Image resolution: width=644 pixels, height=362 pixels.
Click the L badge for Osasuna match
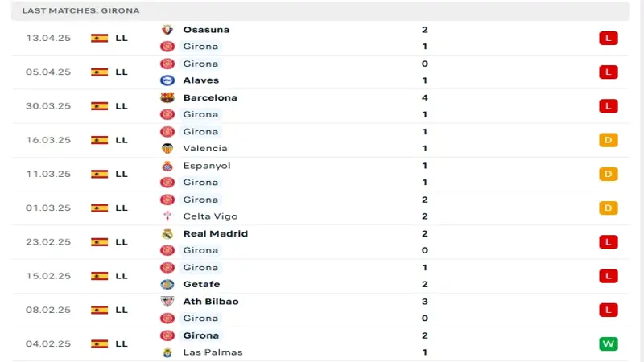click(608, 38)
